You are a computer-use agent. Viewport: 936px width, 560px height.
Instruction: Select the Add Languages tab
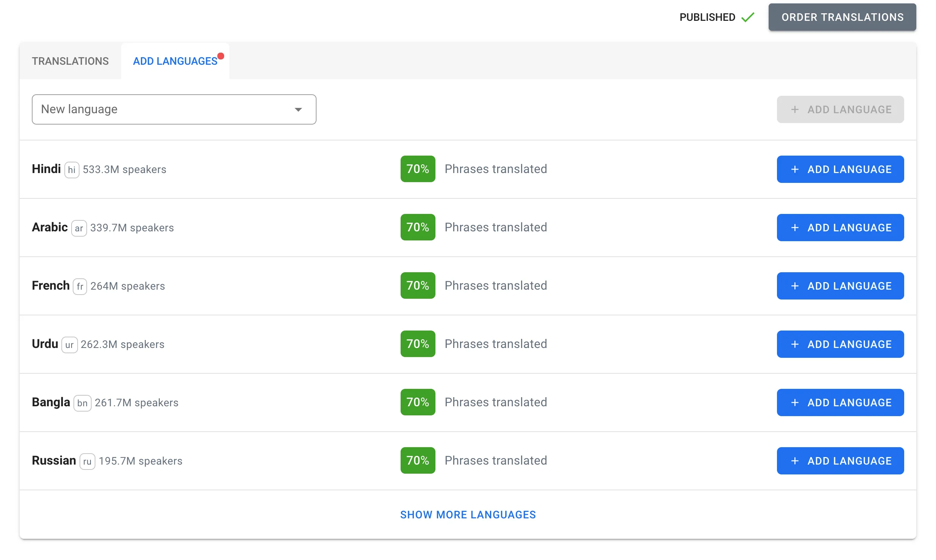point(175,61)
